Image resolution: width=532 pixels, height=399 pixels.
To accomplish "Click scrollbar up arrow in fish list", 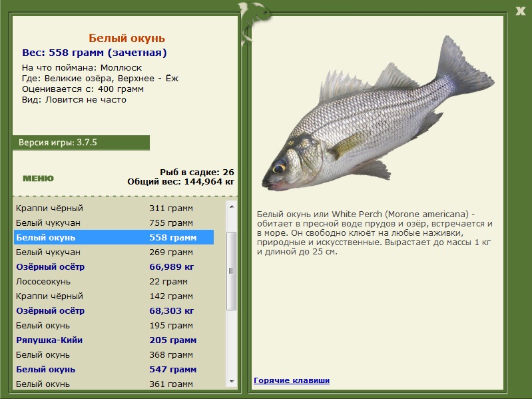I will click(232, 206).
